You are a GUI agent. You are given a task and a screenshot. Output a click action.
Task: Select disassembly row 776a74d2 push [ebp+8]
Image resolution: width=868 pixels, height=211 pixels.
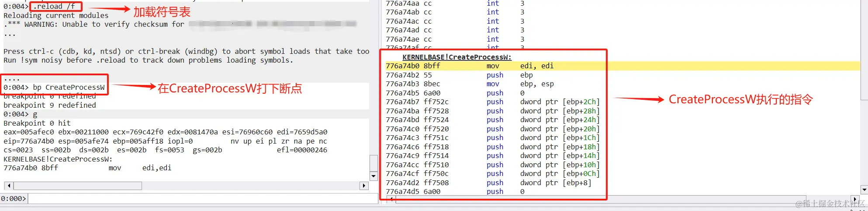[488, 183]
